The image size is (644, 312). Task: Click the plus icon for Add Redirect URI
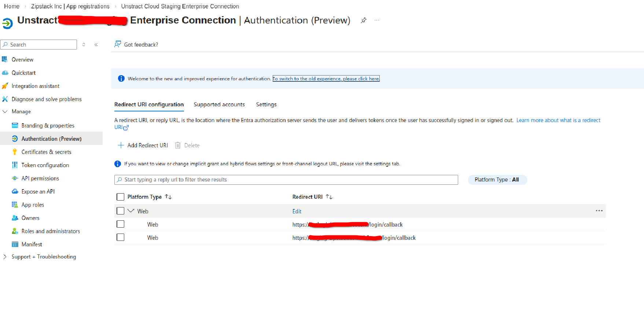pyautogui.click(x=121, y=145)
